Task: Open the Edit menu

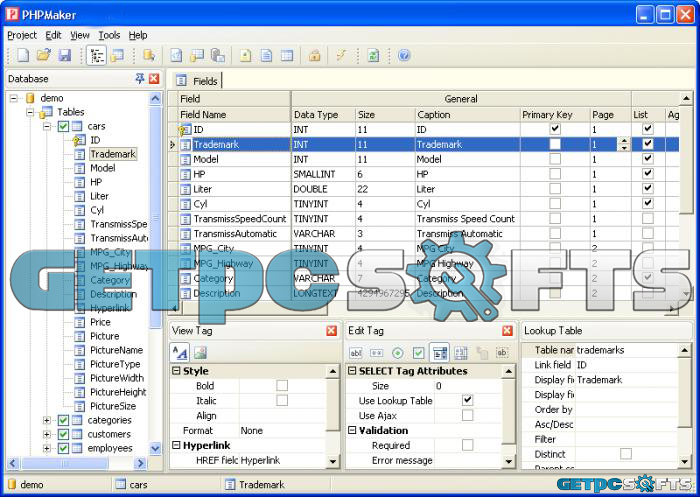Action: coord(53,35)
